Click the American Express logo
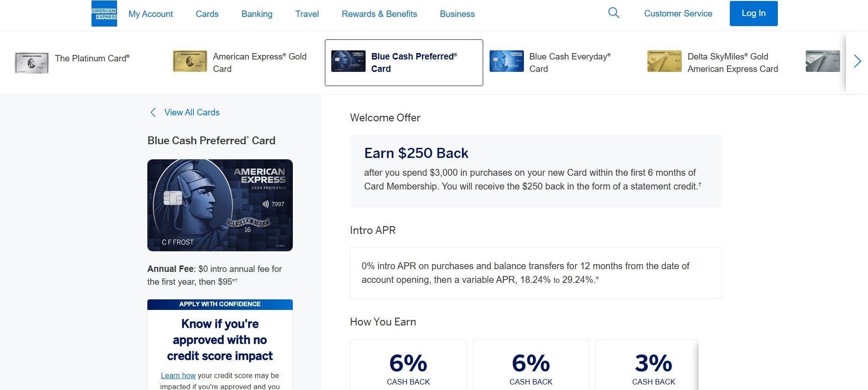 104,14
